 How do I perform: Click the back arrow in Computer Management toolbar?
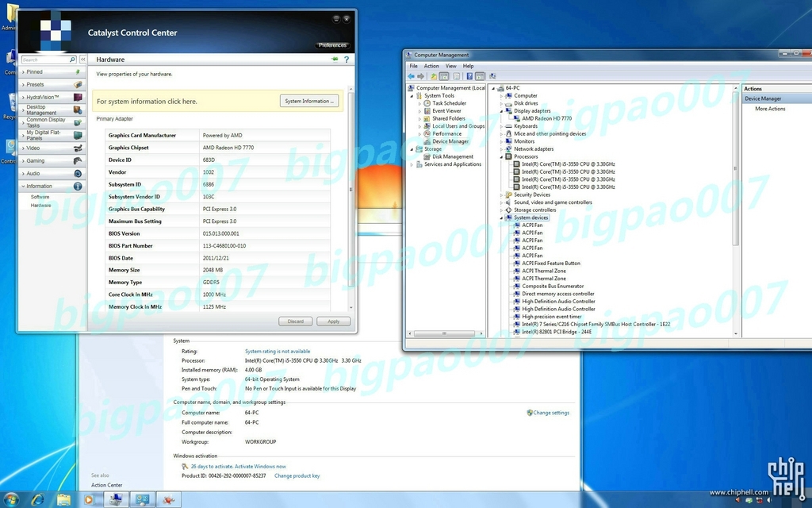(412, 76)
